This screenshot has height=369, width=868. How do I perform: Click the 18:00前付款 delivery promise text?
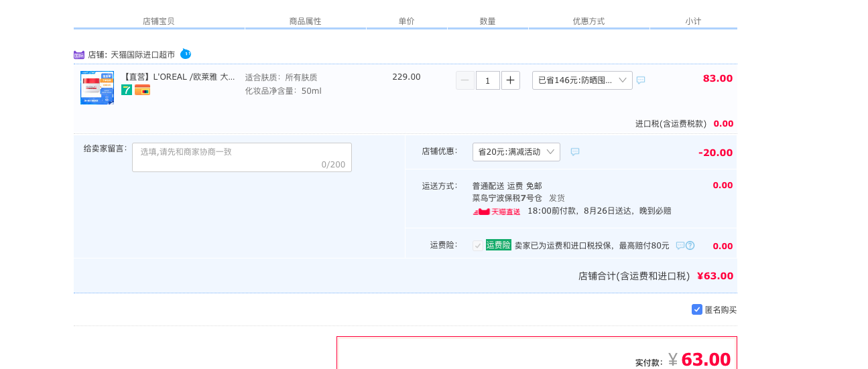point(599,211)
